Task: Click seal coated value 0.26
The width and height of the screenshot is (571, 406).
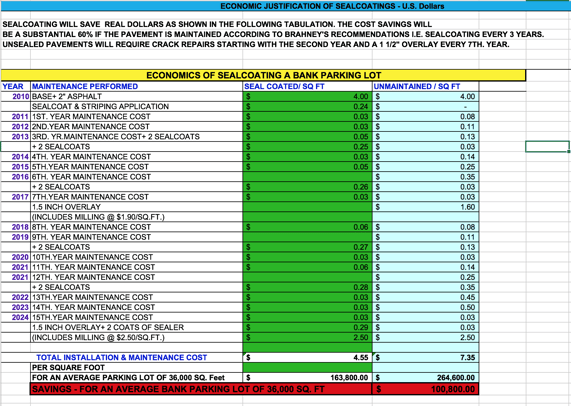Action: (307, 187)
